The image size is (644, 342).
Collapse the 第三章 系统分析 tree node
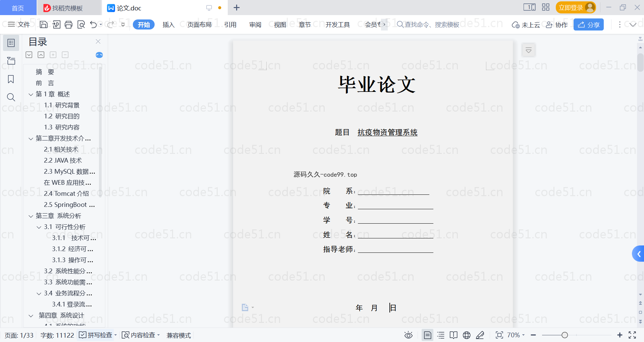click(x=31, y=216)
